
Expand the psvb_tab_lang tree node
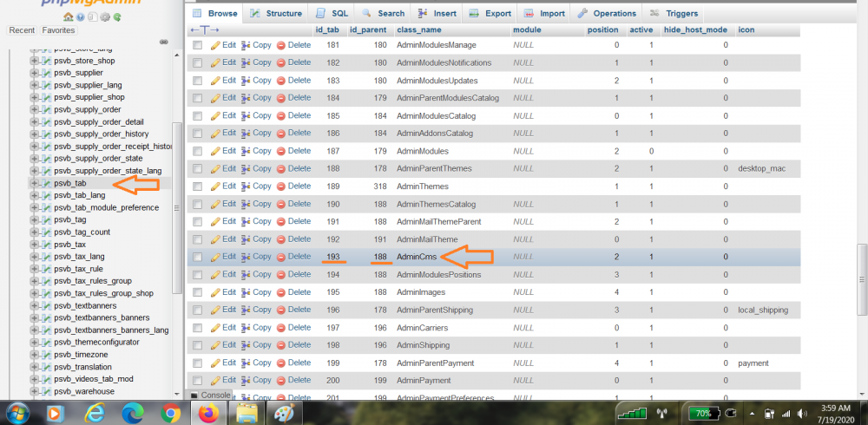35,195
